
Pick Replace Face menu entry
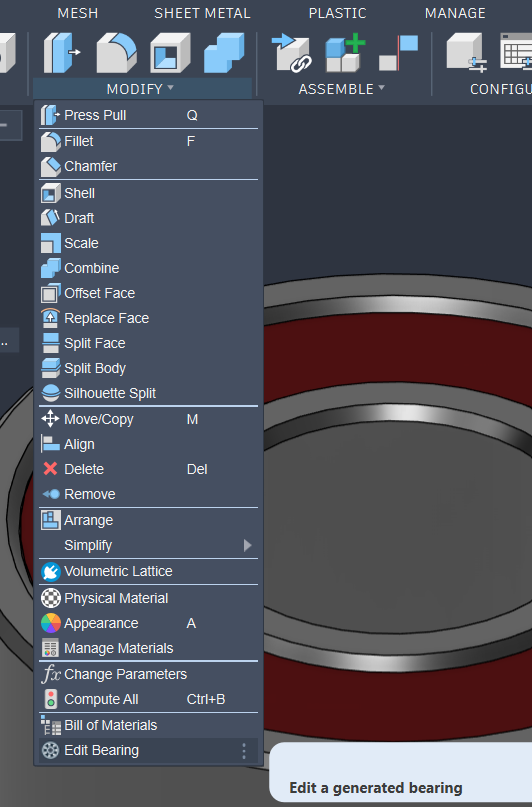148,318
